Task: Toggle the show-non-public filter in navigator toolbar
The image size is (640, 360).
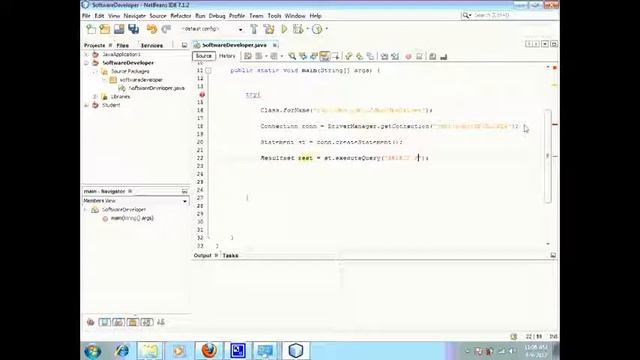Action: (133, 322)
